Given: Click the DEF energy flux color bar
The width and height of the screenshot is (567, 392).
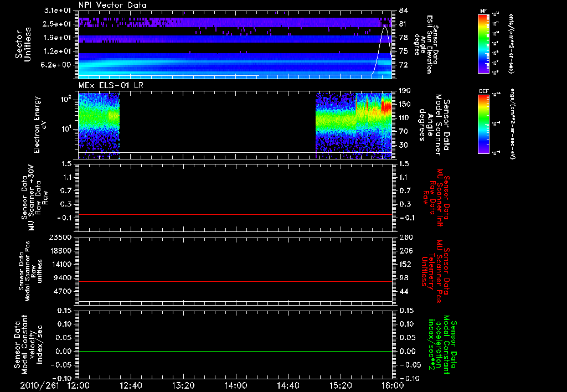Looking at the screenshot, I should [x=483, y=123].
